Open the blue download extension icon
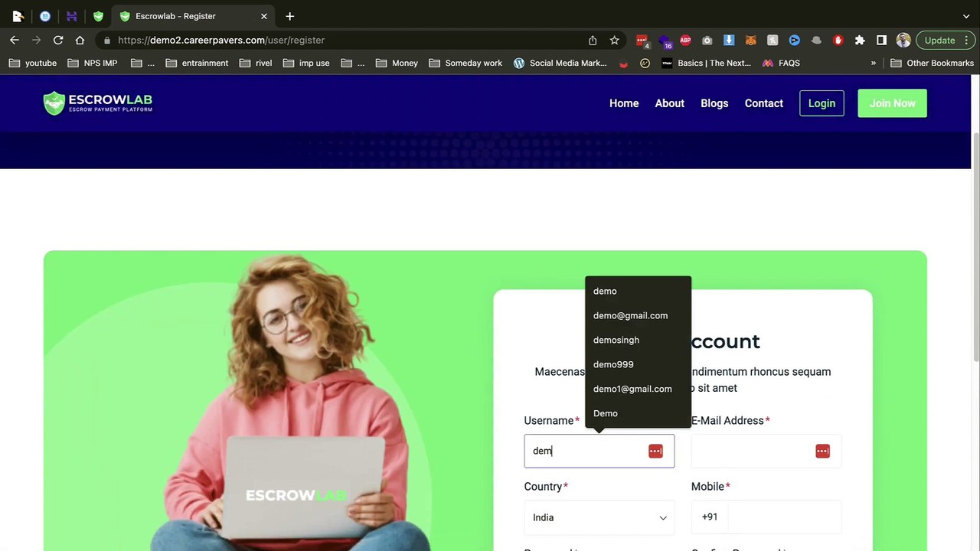The image size is (980, 551). point(729,40)
